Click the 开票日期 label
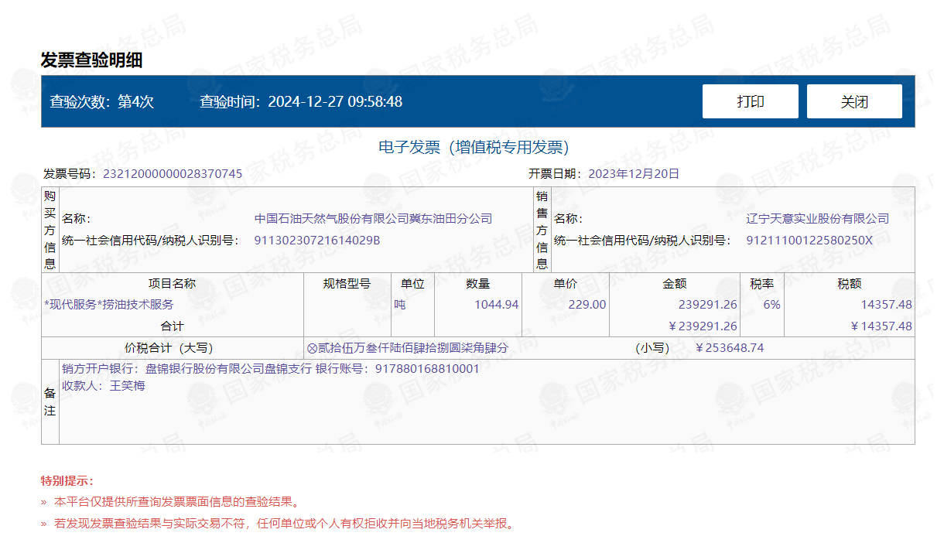The width and height of the screenshot is (944, 560). pyautogui.click(x=556, y=173)
